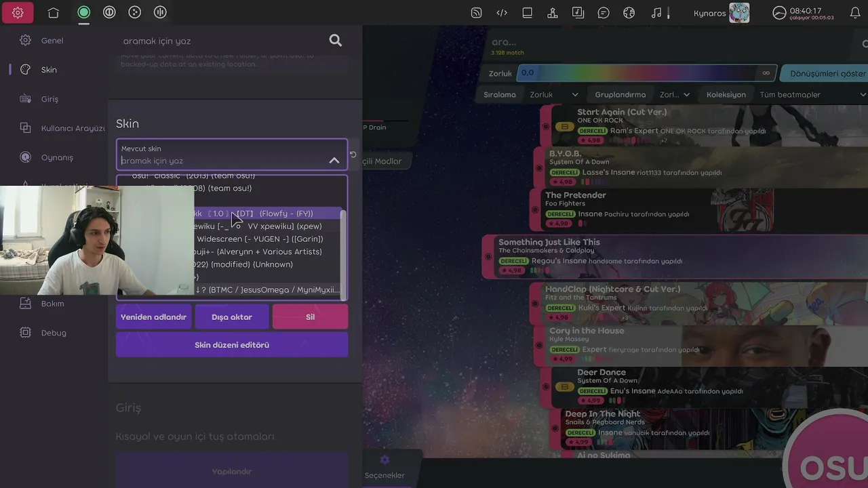Click the Yeniden adlandır button
Image resolution: width=868 pixels, height=488 pixels.
153,317
